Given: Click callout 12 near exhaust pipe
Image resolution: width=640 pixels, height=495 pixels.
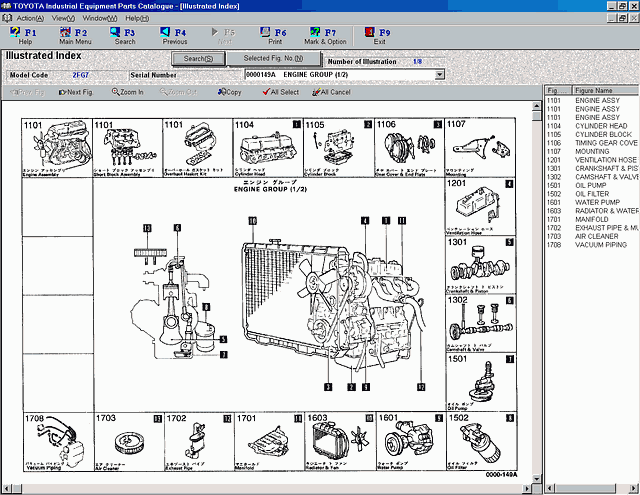Looking at the screenshot, I should [x=421, y=386].
